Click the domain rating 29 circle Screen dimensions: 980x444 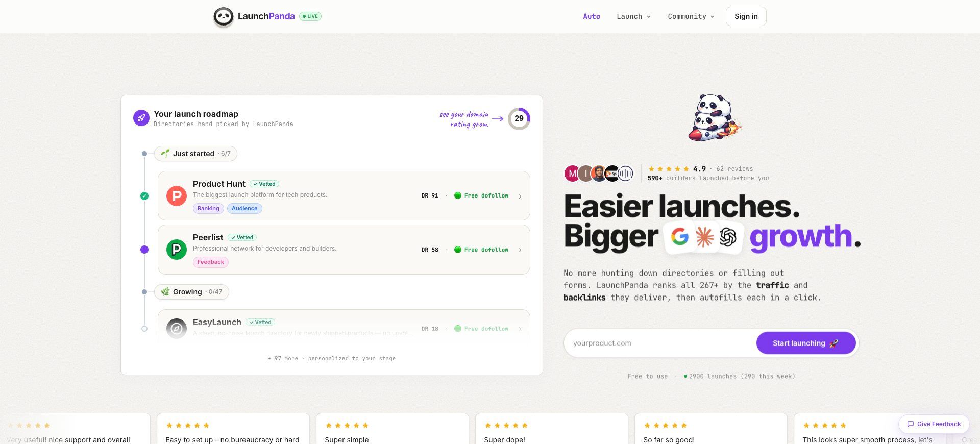519,118
